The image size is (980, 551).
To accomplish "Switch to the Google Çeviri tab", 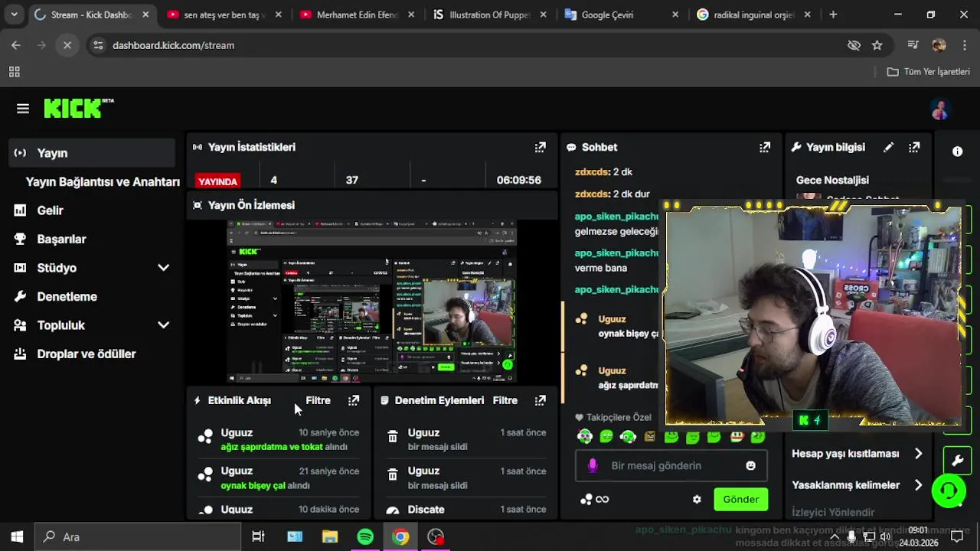I will (621, 15).
